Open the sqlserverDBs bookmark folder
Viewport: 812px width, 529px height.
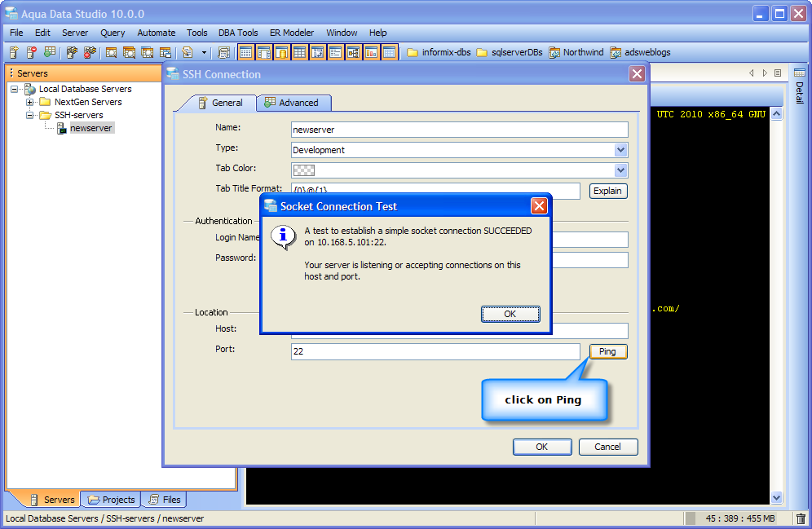[510, 52]
